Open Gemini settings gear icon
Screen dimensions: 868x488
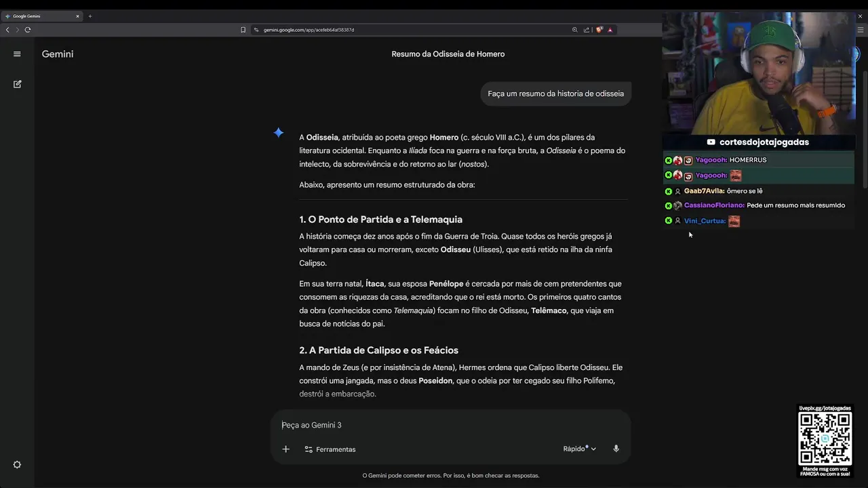[17, 464]
